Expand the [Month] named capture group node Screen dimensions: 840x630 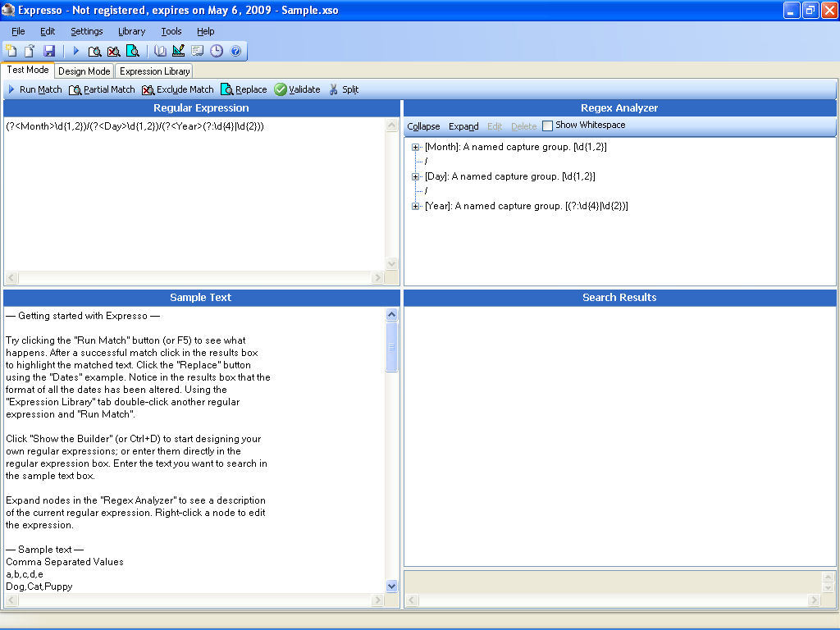tap(415, 146)
